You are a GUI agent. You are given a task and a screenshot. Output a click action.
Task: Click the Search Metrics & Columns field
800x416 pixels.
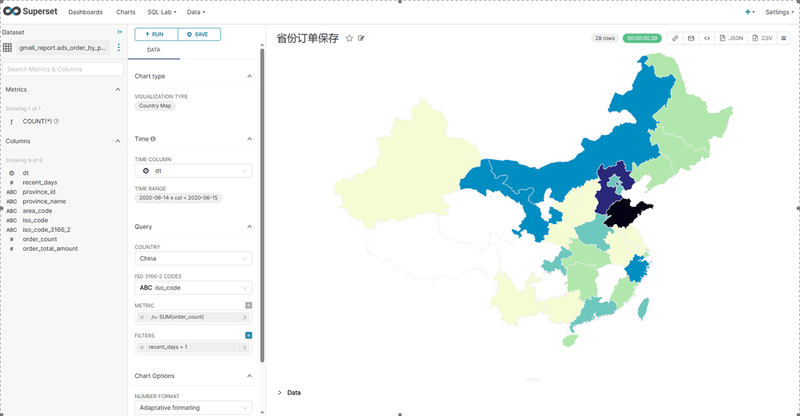tap(63, 69)
